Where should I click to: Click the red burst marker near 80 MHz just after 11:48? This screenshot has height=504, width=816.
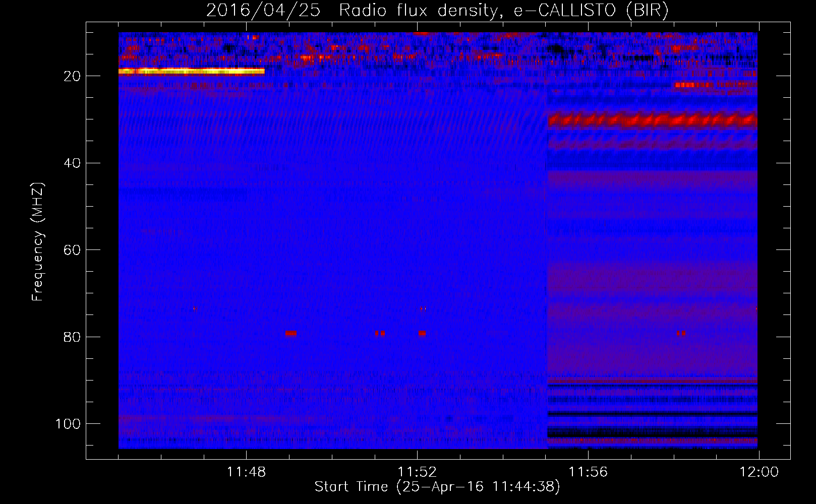tap(290, 333)
